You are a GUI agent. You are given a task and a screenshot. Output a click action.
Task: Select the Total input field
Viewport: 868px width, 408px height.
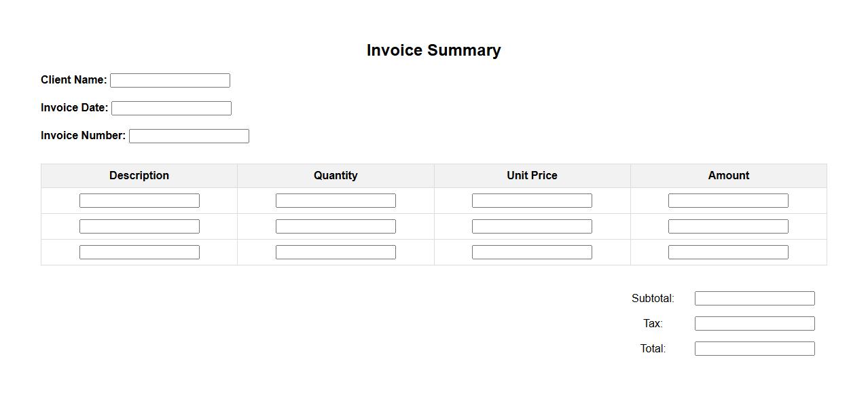click(x=755, y=348)
